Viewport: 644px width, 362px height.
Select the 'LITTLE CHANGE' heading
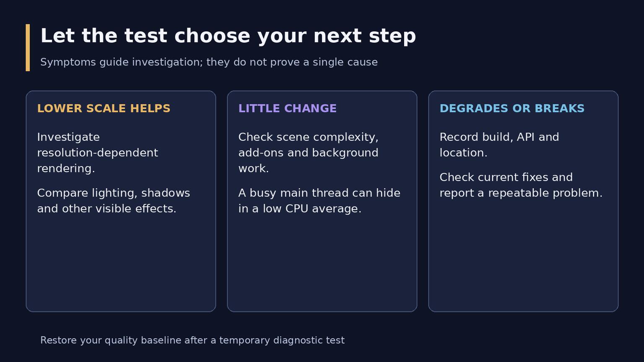click(x=287, y=109)
